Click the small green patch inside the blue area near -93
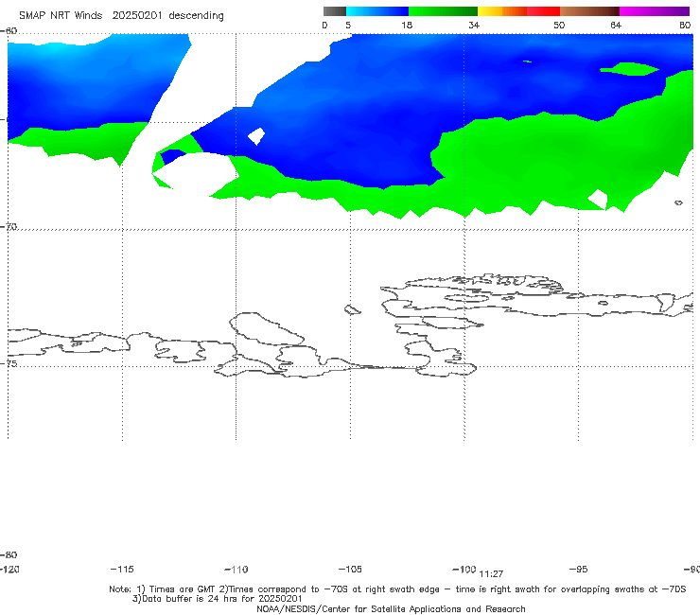The width and height of the screenshot is (700, 615). click(629, 69)
